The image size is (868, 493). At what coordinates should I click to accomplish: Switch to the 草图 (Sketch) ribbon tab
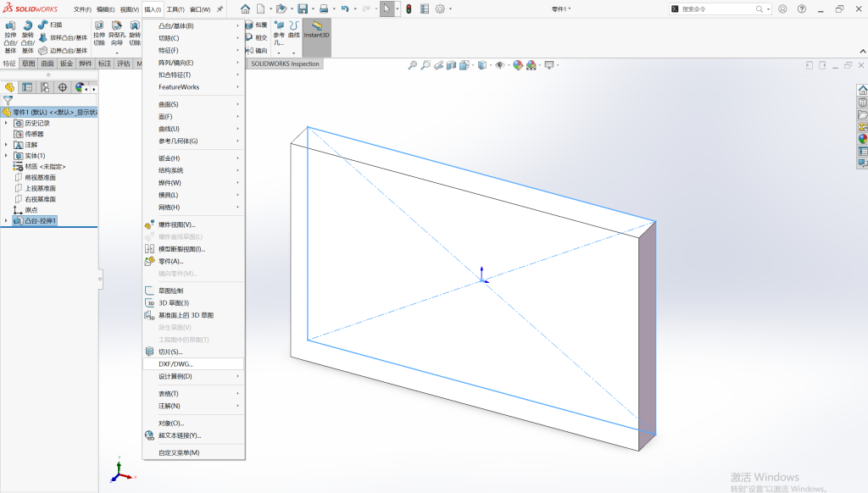(x=28, y=64)
